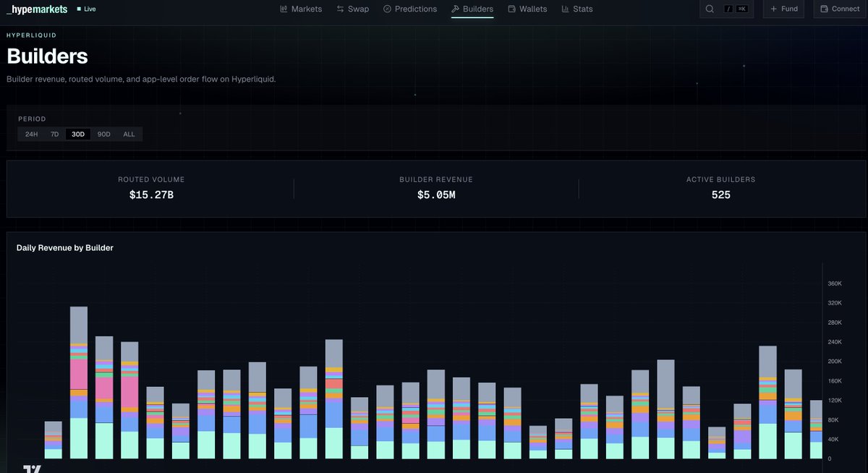Click the 280K axis label
Screen dimensions: 868x473
835,323
